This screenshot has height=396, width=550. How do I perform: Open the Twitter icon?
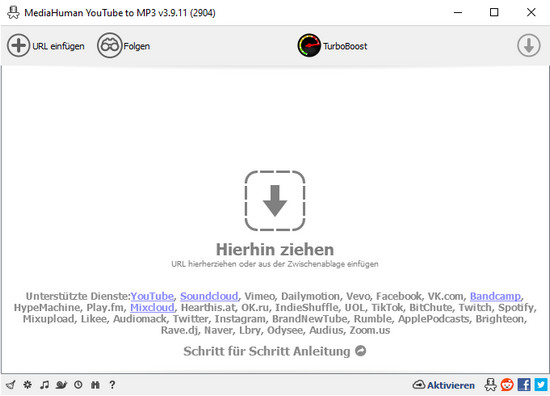tap(541, 385)
